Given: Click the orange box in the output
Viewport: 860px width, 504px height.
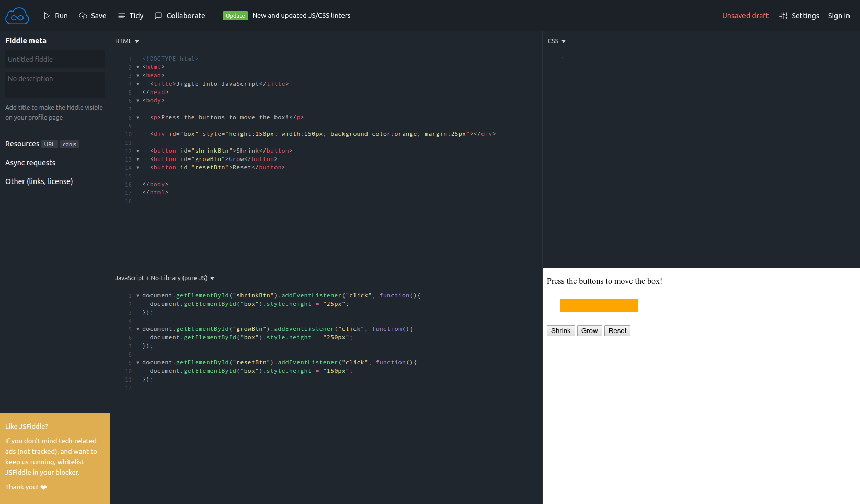Looking at the screenshot, I should click(x=599, y=305).
